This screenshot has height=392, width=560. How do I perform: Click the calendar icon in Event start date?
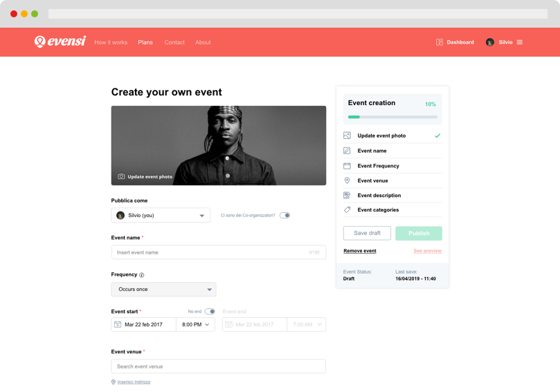(x=118, y=324)
